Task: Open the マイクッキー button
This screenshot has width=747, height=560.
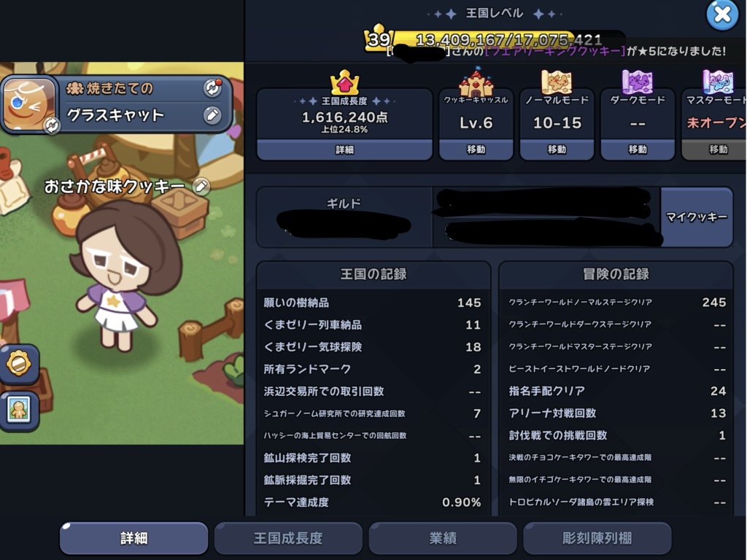Action: pyautogui.click(x=697, y=217)
